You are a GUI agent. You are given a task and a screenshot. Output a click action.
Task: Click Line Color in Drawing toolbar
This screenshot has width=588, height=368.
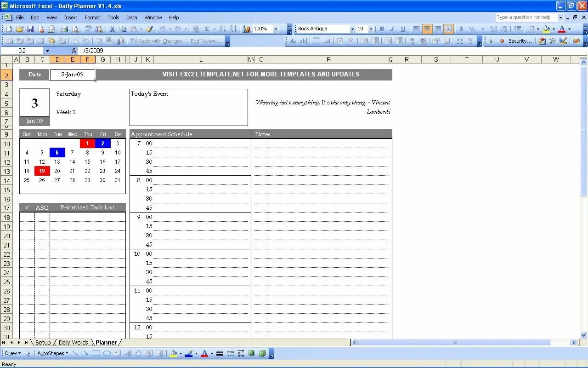(188, 353)
